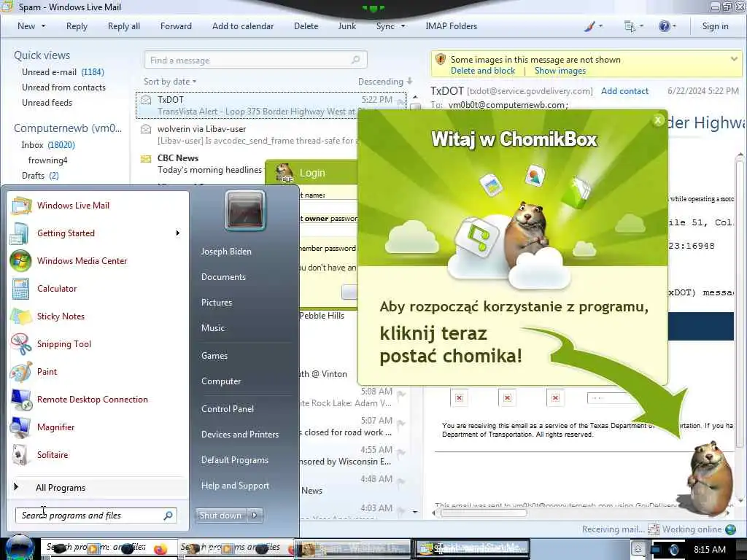Click the user account picture in Start menu
747x560 pixels.
[x=245, y=211]
